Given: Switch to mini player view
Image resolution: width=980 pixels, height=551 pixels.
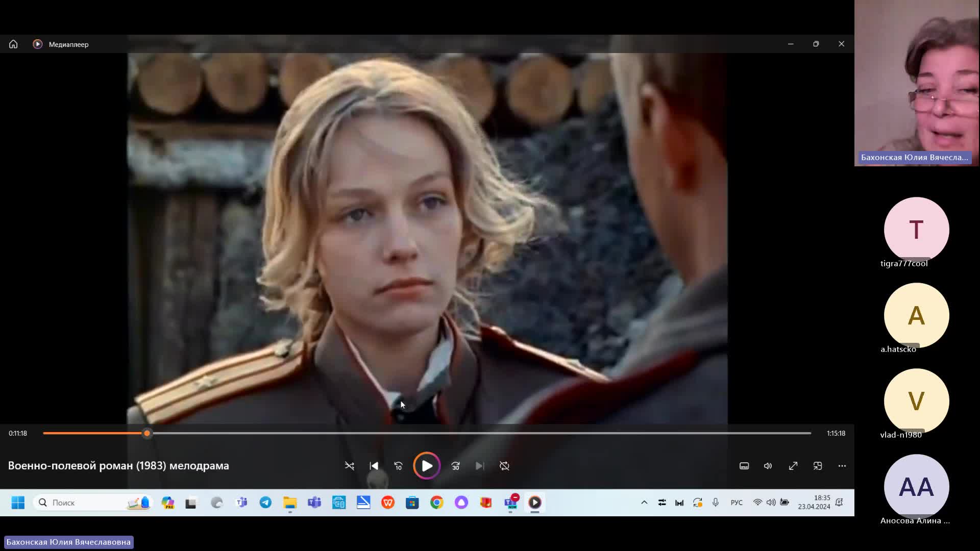Looking at the screenshot, I should pyautogui.click(x=818, y=466).
